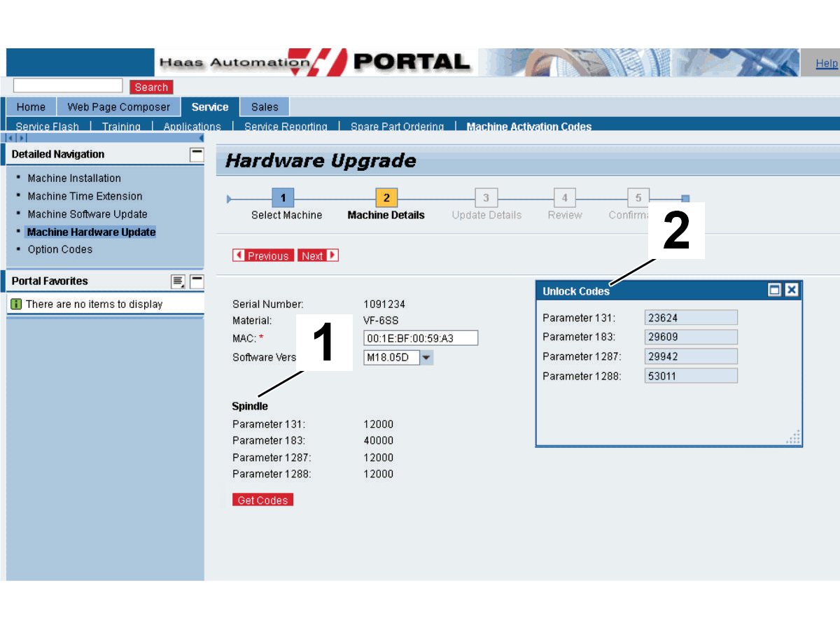This screenshot has height=630, width=840.
Task: Click the left history arrow above Detailed Navigation
Action: pyautogui.click(x=10, y=138)
